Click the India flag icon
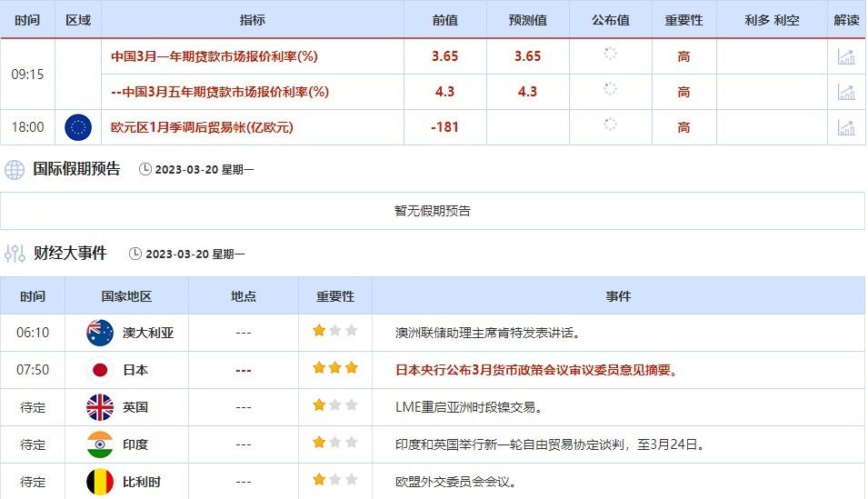 [99, 444]
